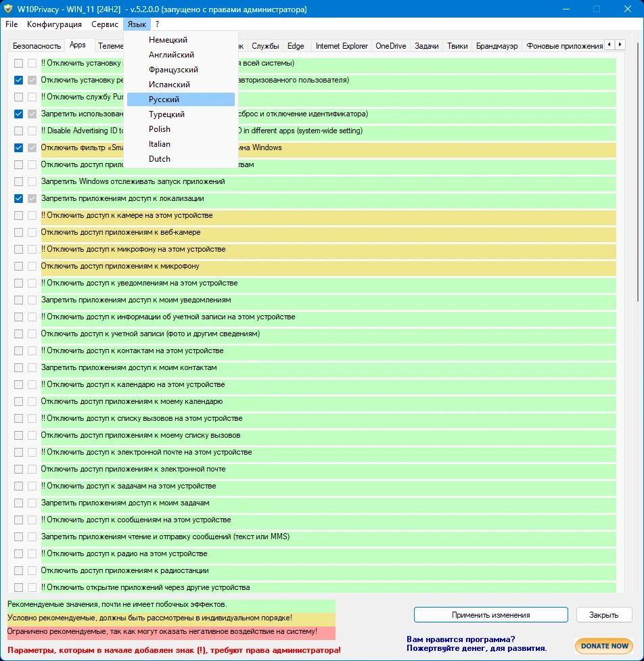This screenshot has height=661, width=644.
Task: Click 'Вам нравится программа?' donation text
Action: point(461,639)
